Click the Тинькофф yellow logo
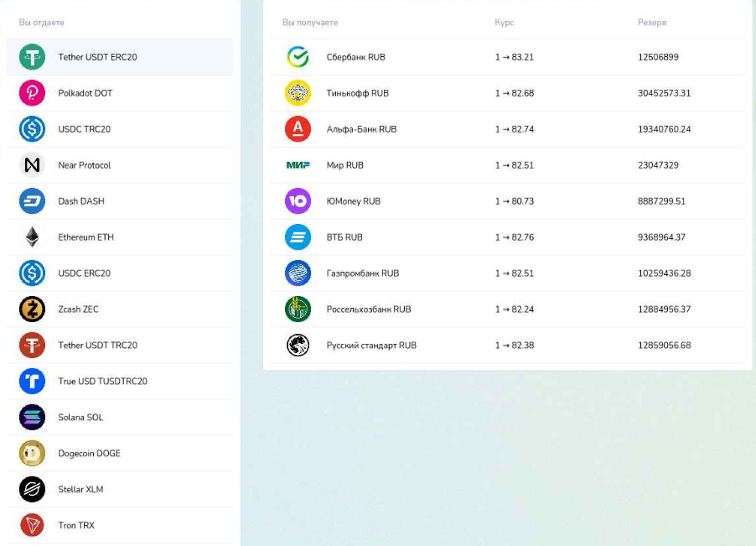 click(x=298, y=93)
